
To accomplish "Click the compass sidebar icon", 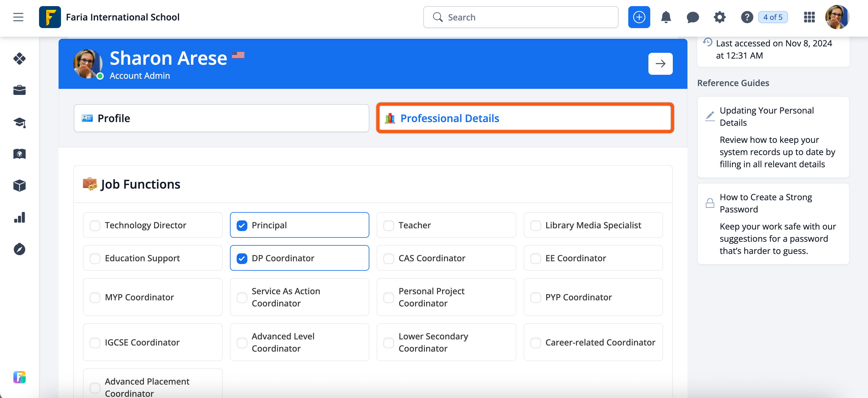I will pos(20,249).
